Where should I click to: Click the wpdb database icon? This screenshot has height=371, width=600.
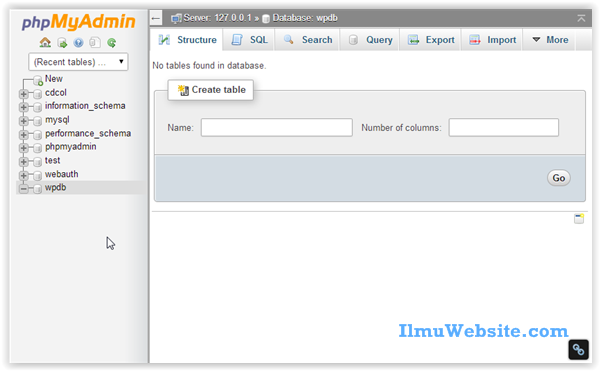tap(37, 189)
